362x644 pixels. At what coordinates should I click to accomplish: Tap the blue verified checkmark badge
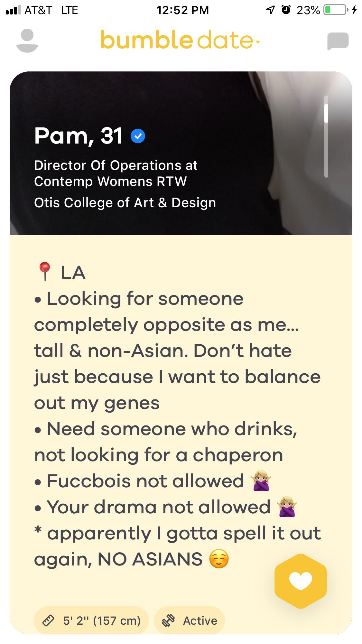tap(138, 136)
